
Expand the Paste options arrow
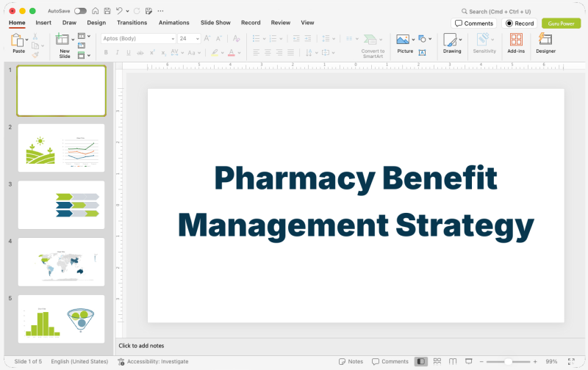tap(27, 40)
